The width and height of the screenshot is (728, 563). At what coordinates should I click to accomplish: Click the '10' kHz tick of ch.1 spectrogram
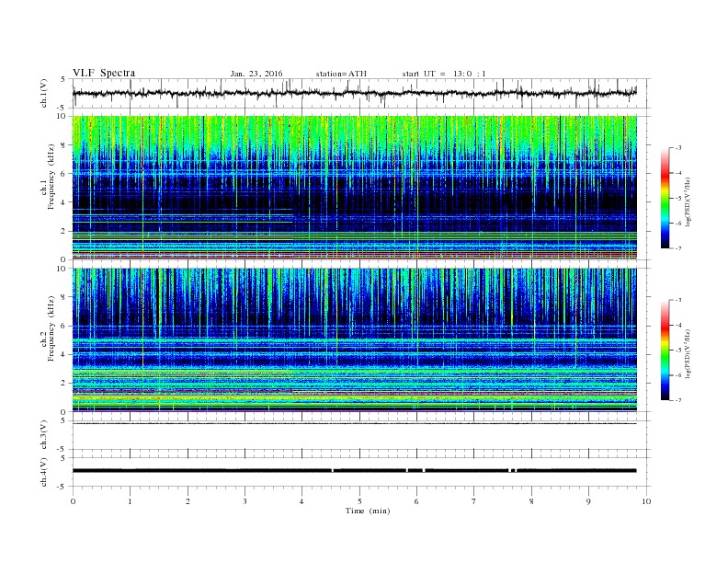click(62, 116)
